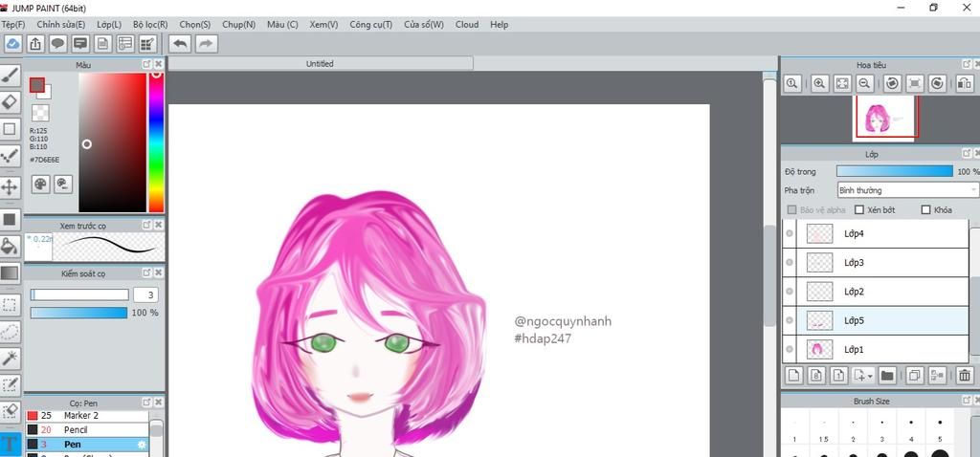The width and height of the screenshot is (980, 457).
Task: Open the Công cụ(T) menu
Action: pos(371,24)
